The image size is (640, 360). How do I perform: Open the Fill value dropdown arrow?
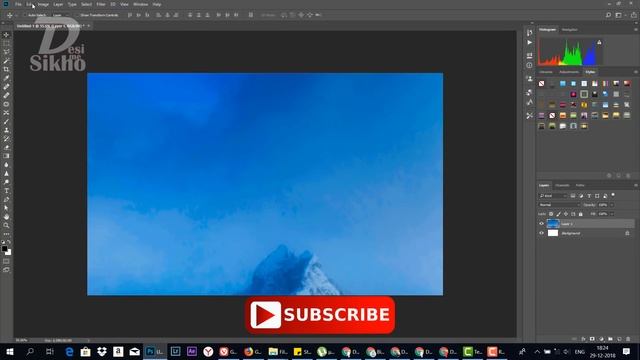point(612,214)
